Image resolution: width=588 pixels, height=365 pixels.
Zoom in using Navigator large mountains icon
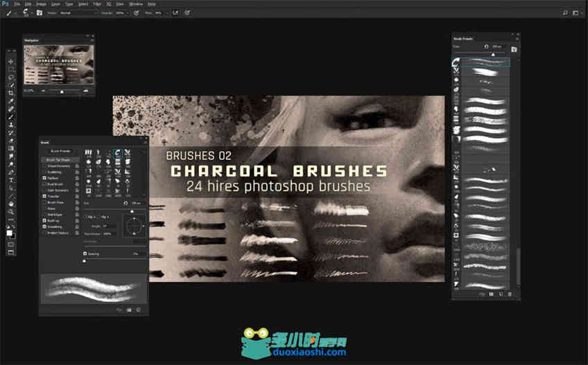(x=86, y=91)
